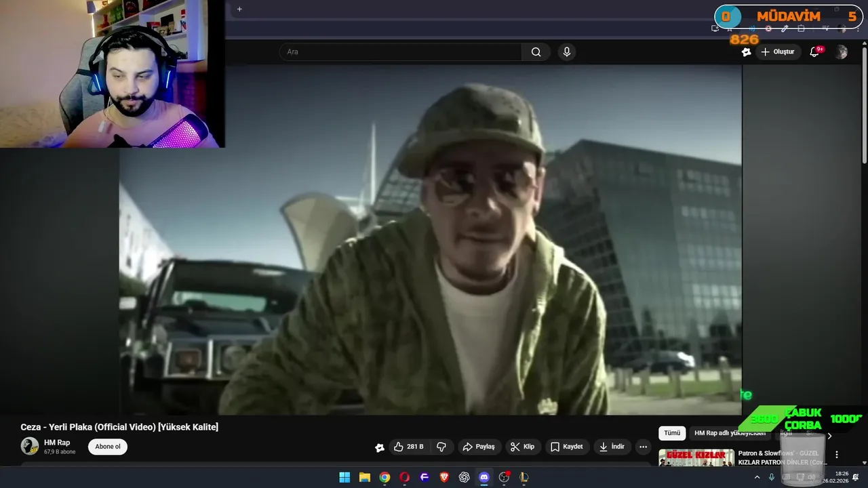Open the HM Rap channel name link
Viewport: 868px width, 488px height.
tap(57, 443)
